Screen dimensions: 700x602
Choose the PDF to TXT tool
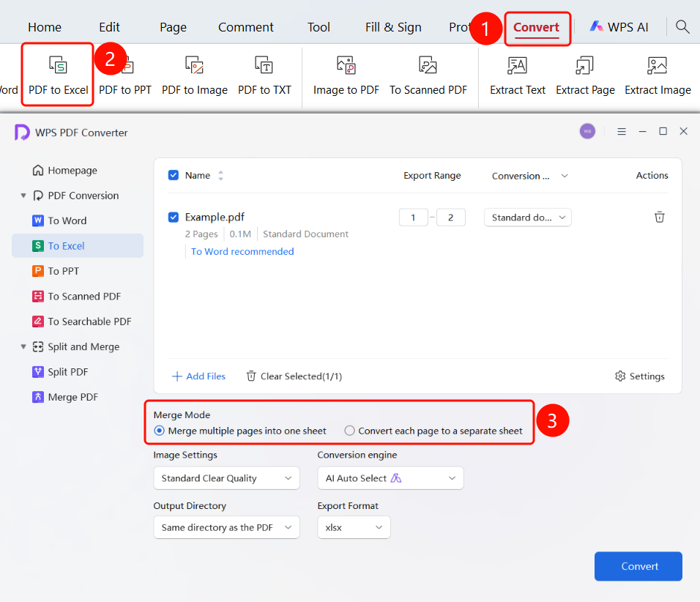[264, 75]
